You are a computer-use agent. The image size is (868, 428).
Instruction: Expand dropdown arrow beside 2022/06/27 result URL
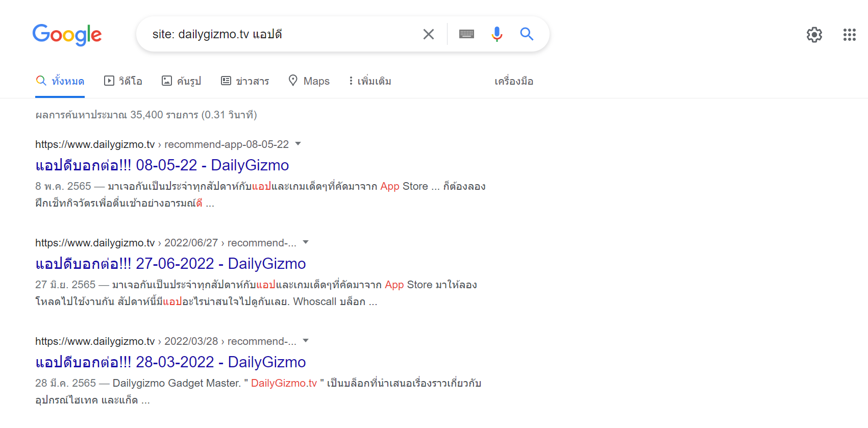tap(306, 242)
